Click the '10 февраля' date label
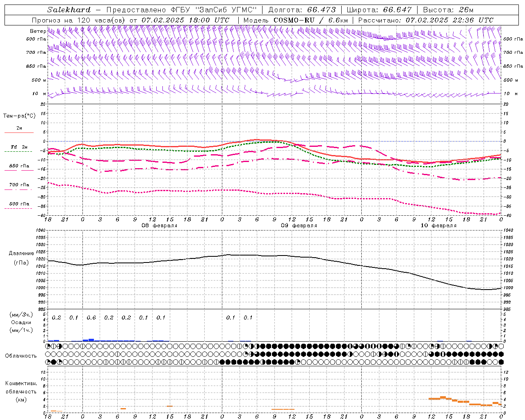Viewport: 525px width, 420px height. (438, 226)
